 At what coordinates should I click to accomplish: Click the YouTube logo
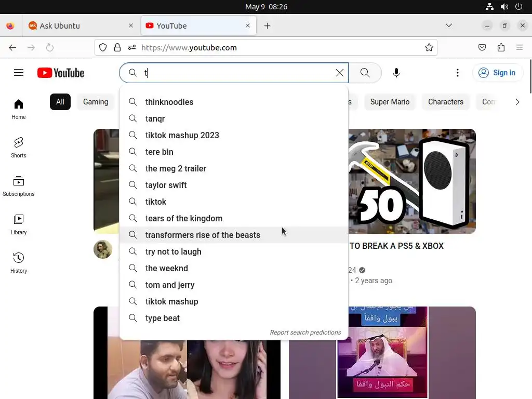61,73
